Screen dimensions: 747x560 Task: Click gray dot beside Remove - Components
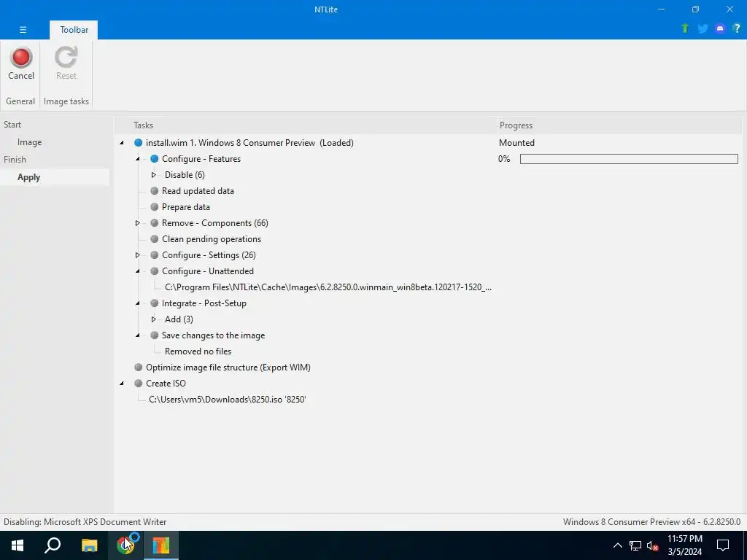coord(155,223)
